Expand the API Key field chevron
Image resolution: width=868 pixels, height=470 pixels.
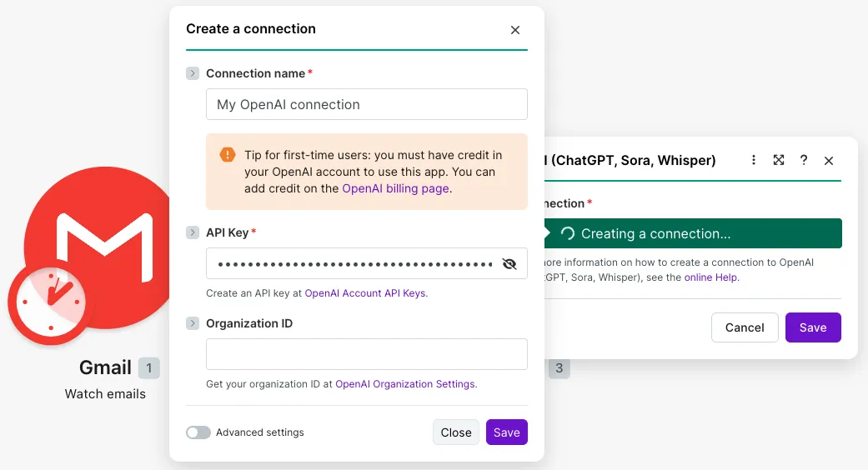pos(193,232)
